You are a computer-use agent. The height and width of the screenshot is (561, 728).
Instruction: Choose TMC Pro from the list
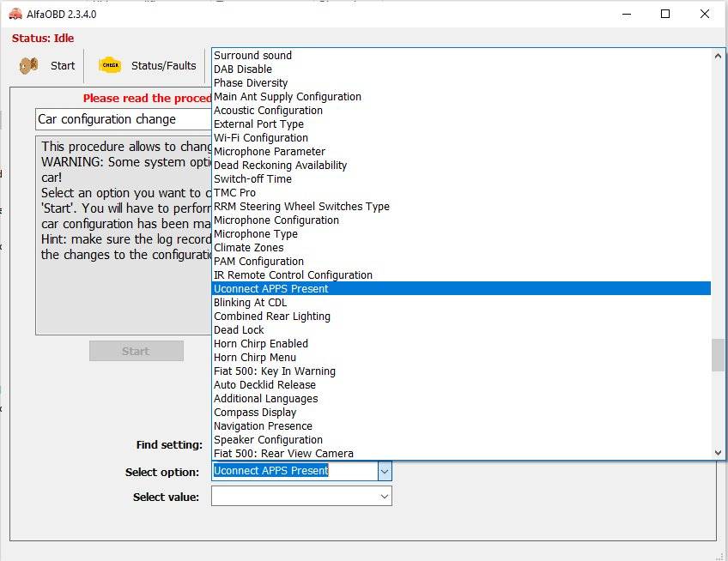pos(461,192)
